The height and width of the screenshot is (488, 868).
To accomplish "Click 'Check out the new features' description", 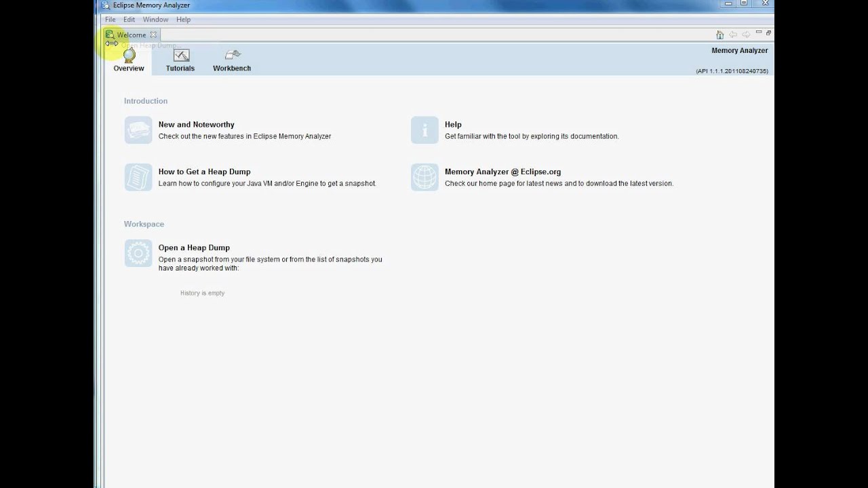I will click(x=245, y=136).
